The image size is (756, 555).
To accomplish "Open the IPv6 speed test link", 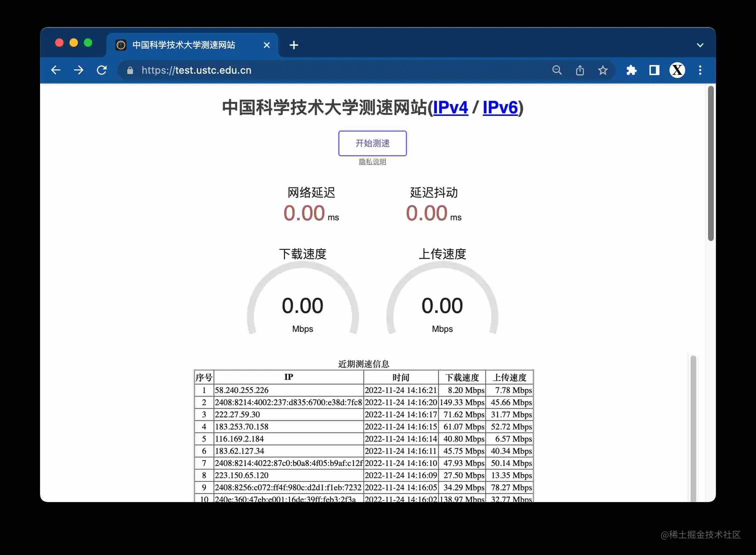I will tap(499, 107).
